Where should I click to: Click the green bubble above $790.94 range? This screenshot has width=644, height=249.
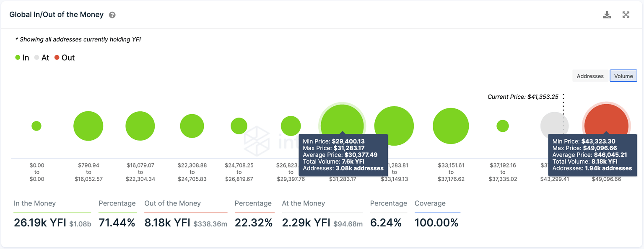point(88,126)
